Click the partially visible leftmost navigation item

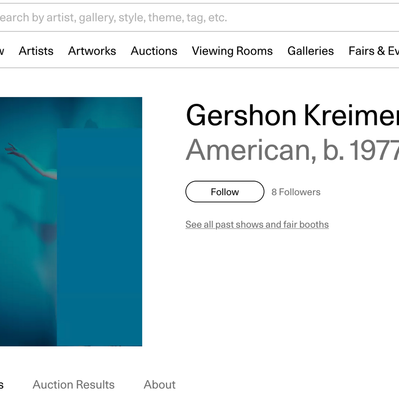[x=2, y=51]
